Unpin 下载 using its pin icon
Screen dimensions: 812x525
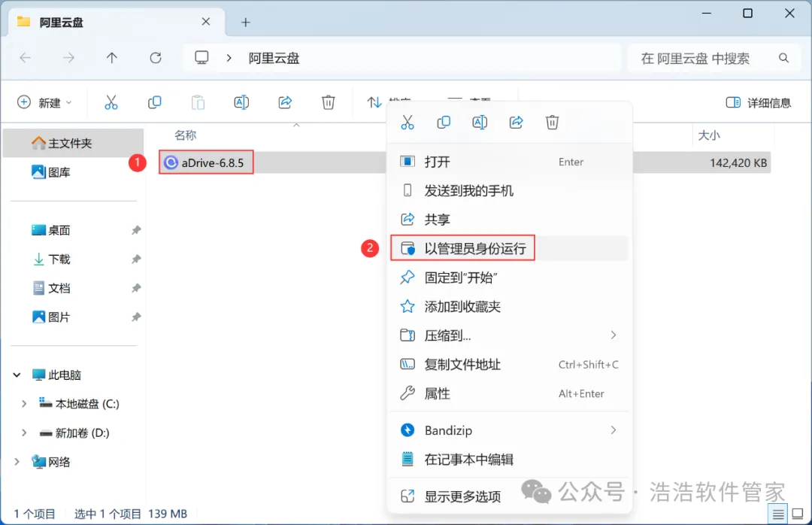tap(135, 259)
